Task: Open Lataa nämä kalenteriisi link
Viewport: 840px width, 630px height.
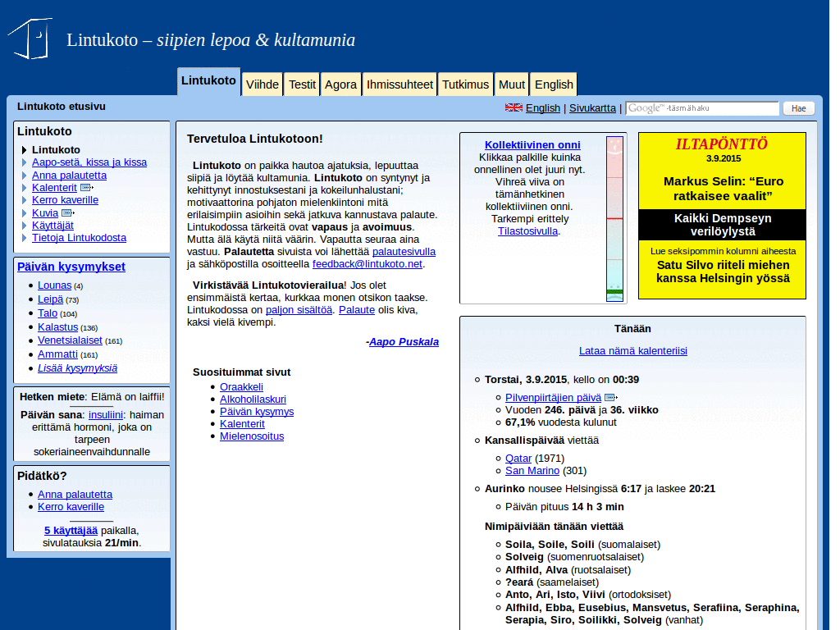Action: [x=632, y=351]
